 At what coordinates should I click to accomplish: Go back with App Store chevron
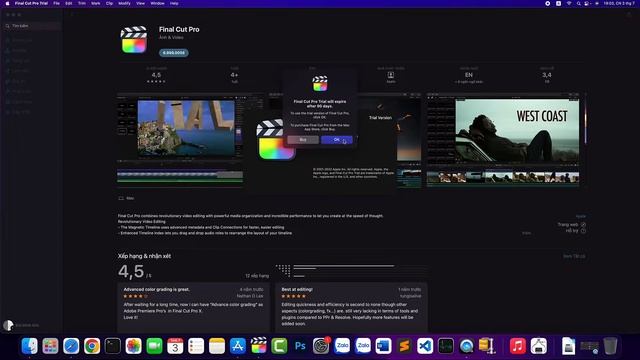(x=72, y=14)
